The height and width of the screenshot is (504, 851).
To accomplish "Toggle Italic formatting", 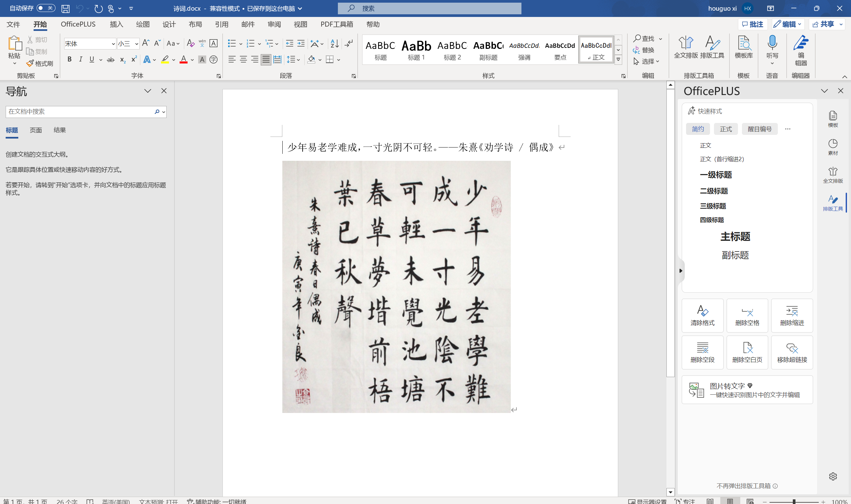I will (x=80, y=59).
